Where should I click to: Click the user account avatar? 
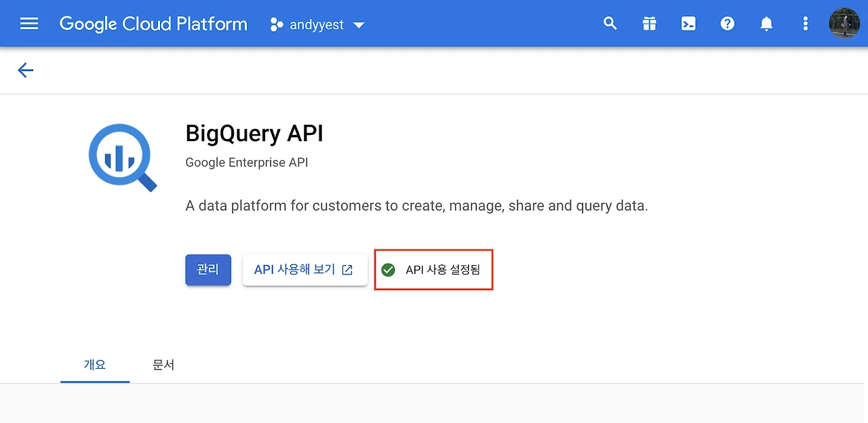point(844,24)
